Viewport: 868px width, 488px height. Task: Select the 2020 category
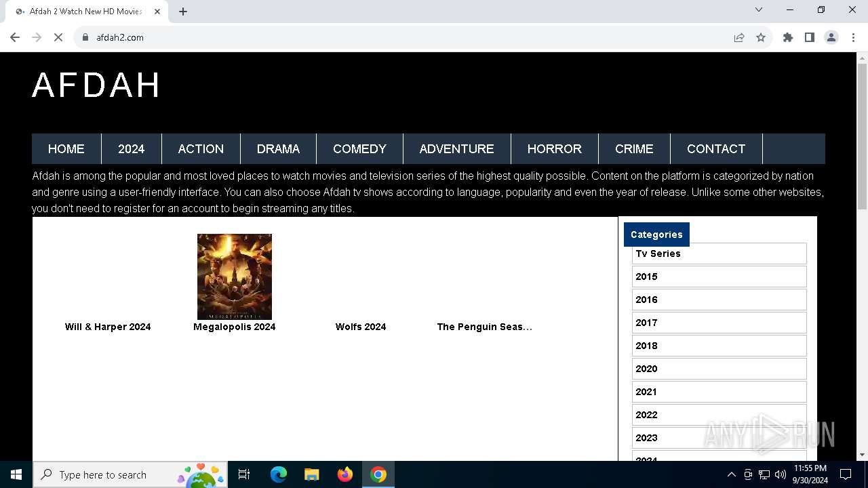[719, 369]
